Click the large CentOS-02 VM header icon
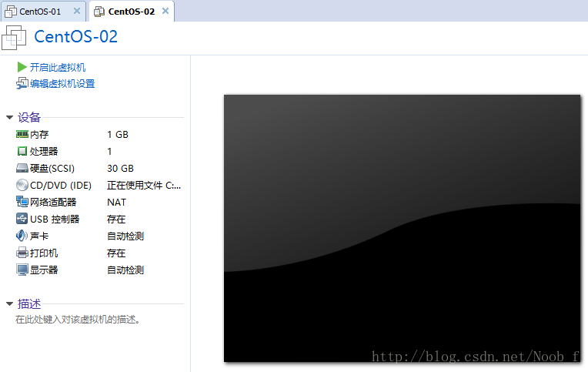 (x=14, y=38)
